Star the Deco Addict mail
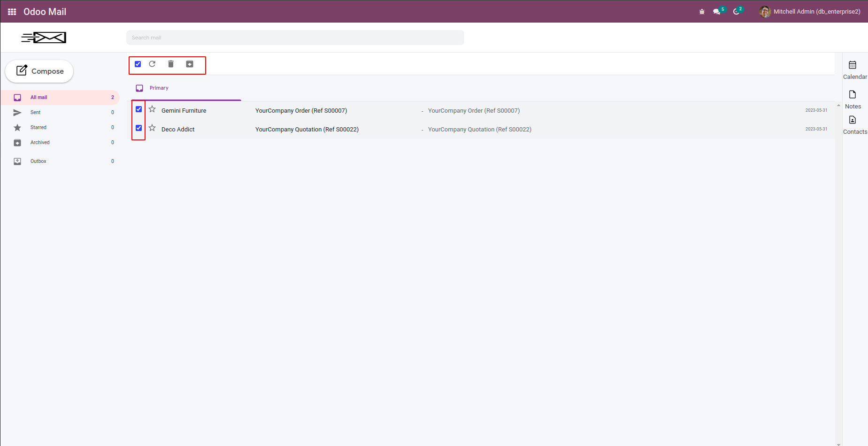 pos(152,128)
